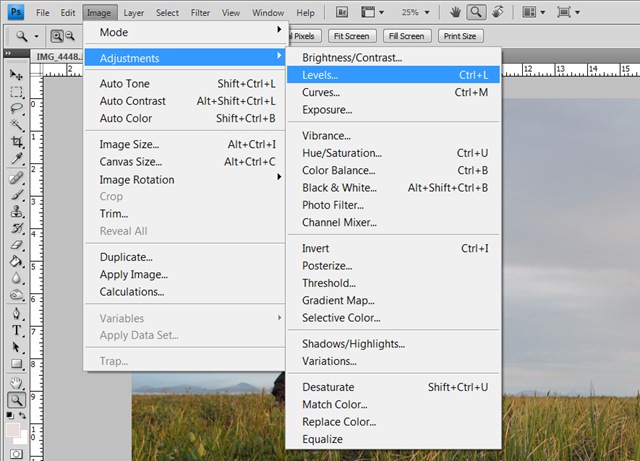640x461 pixels.
Task: Expand the Image Rotation submenu
Action: 184,179
